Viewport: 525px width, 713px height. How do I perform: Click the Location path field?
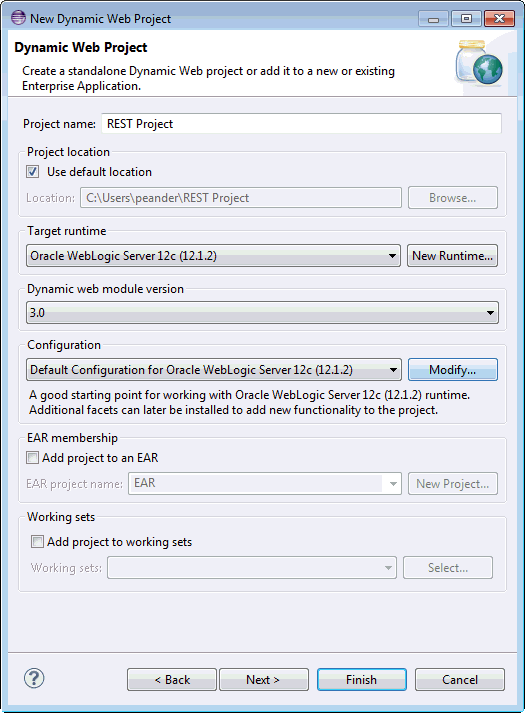tap(241, 198)
